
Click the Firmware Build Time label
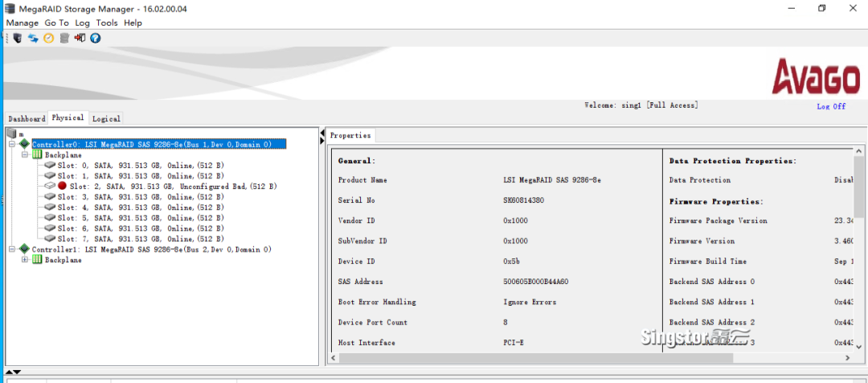click(708, 261)
